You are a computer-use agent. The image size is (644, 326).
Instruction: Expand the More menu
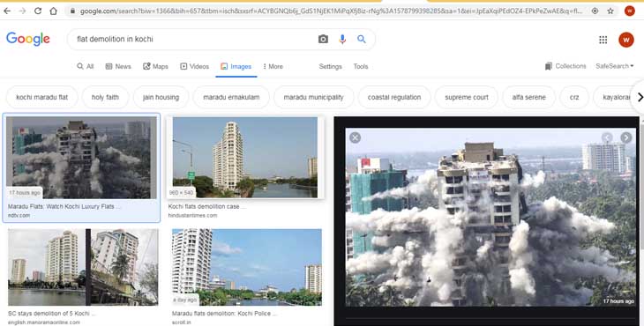click(x=273, y=66)
